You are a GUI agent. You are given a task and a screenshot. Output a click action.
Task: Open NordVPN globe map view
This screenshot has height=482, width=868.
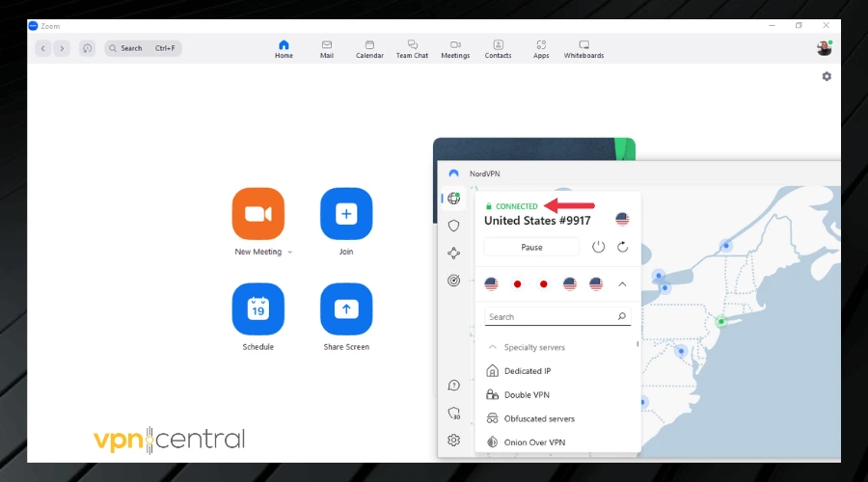(454, 199)
